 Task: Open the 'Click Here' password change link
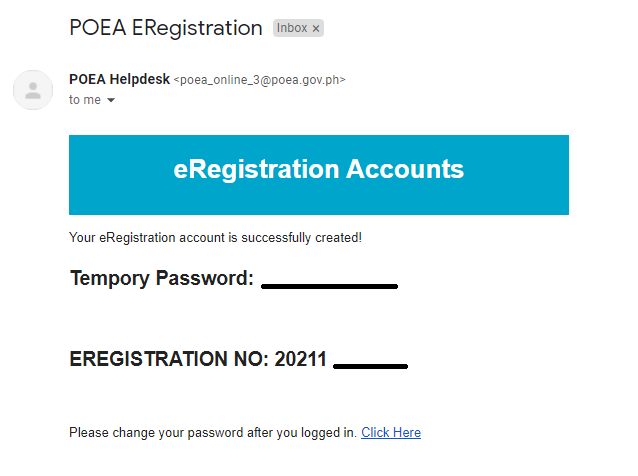tap(391, 432)
